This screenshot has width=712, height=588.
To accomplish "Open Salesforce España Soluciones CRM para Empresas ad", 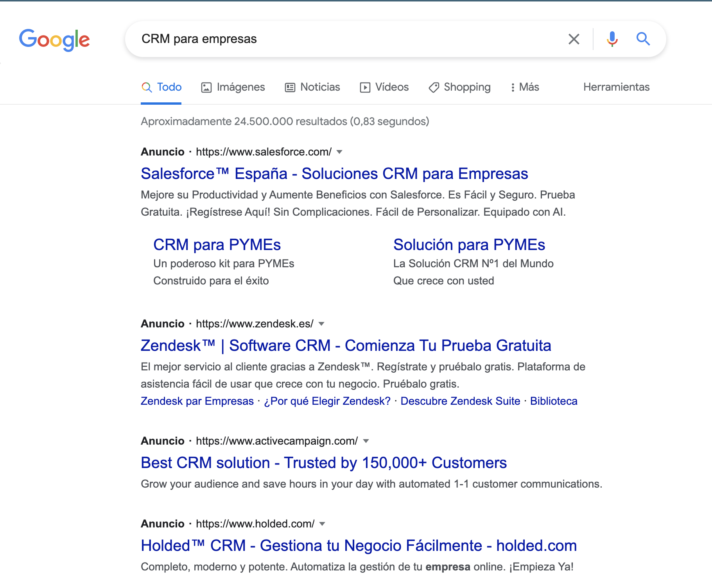I will [334, 174].
